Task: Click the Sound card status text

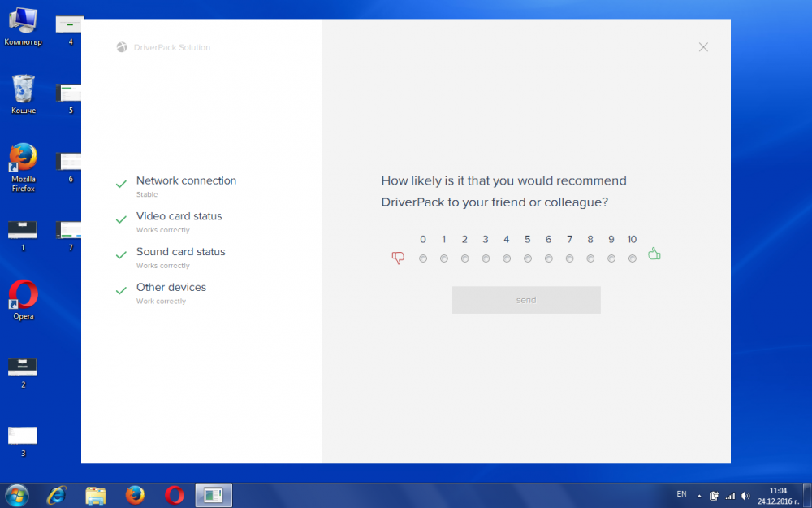Action: click(181, 251)
